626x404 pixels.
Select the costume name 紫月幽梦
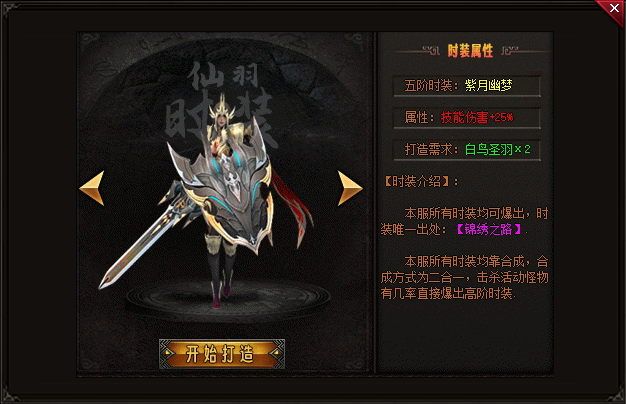point(488,85)
